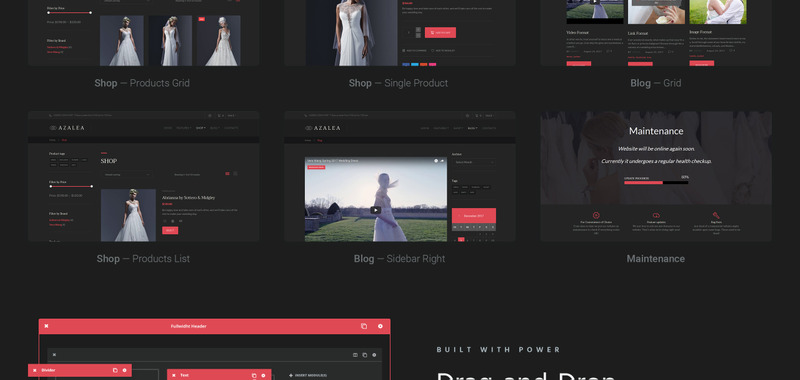This screenshot has height=380, width=800.
Task: Play the video in Blog Sidebar Right preview
Action: coord(376,210)
